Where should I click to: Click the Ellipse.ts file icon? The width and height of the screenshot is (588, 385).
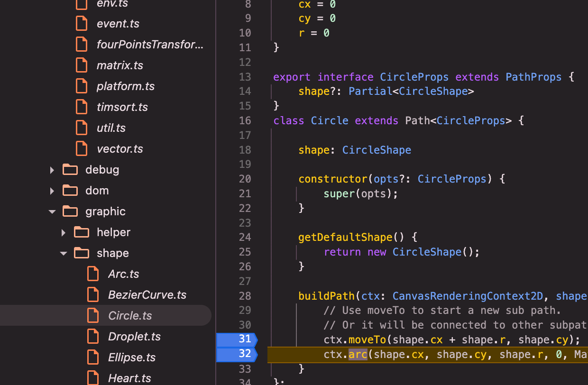click(93, 357)
